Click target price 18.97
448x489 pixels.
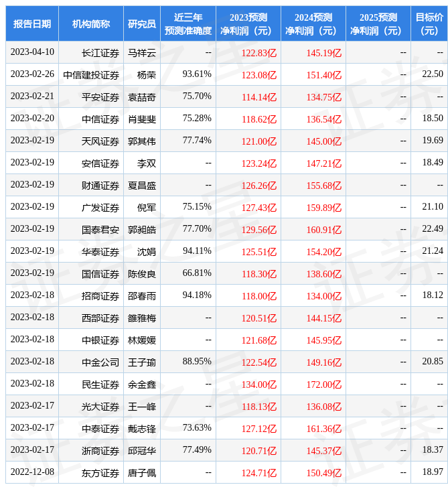[x=433, y=472]
